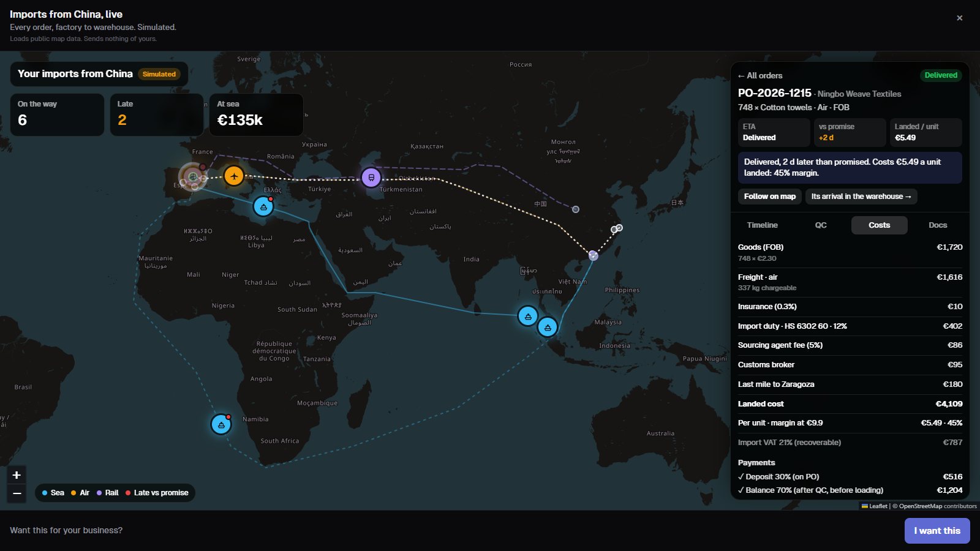
Task: Click the Goods (FOB) cost row
Action: [x=850, y=253]
